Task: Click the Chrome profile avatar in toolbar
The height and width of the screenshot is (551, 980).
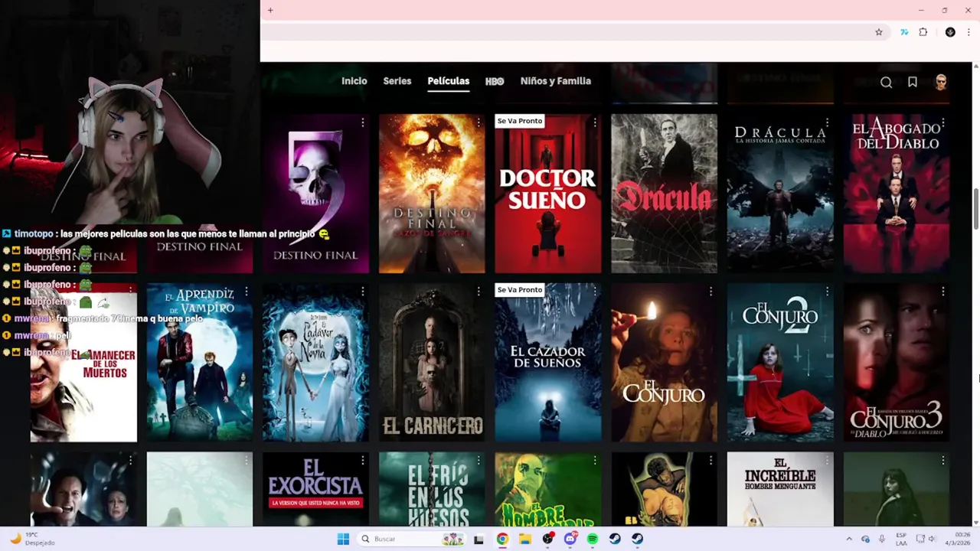Action: [950, 32]
